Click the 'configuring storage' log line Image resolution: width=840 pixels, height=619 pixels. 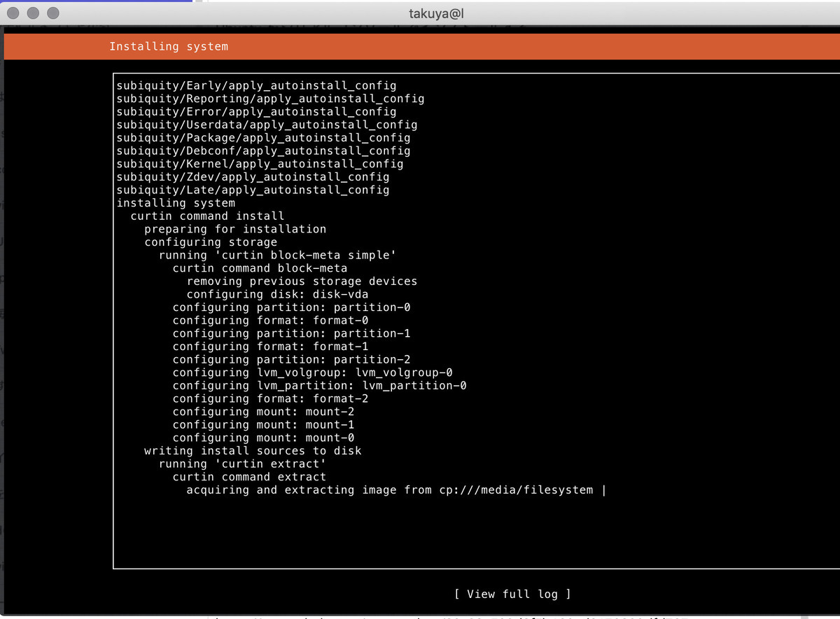click(211, 242)
